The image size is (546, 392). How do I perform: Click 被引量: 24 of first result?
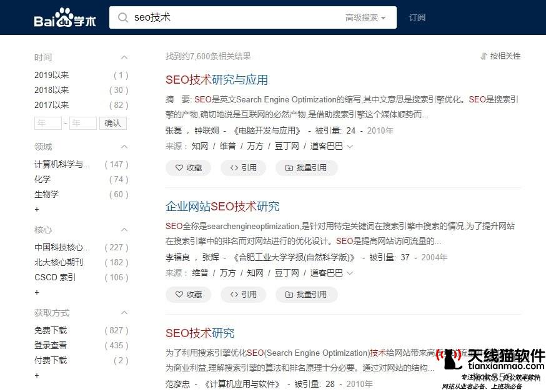pos(335,131)
